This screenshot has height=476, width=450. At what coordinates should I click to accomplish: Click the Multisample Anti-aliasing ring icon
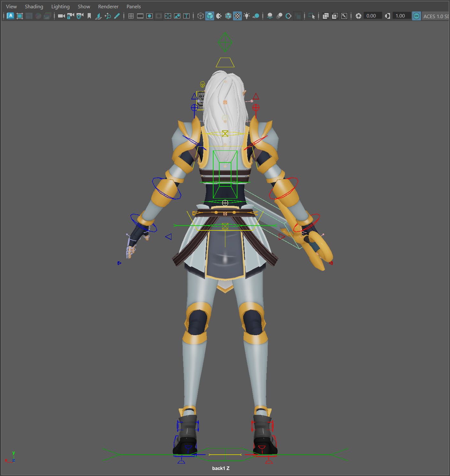click(288, 16)
